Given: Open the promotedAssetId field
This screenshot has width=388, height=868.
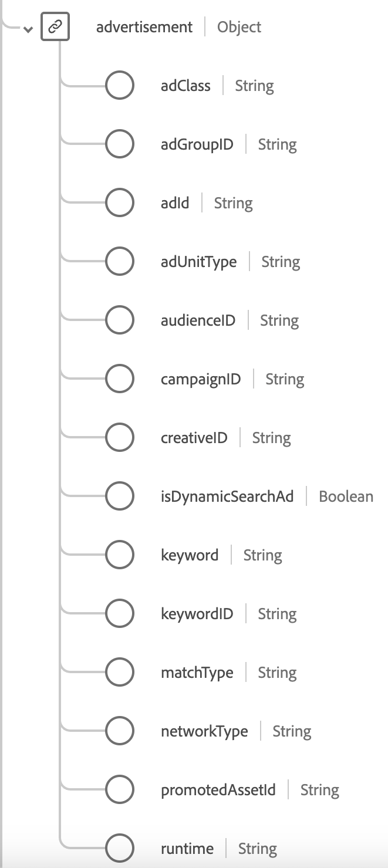Looking at the screenshot, I should pos(218,790).
